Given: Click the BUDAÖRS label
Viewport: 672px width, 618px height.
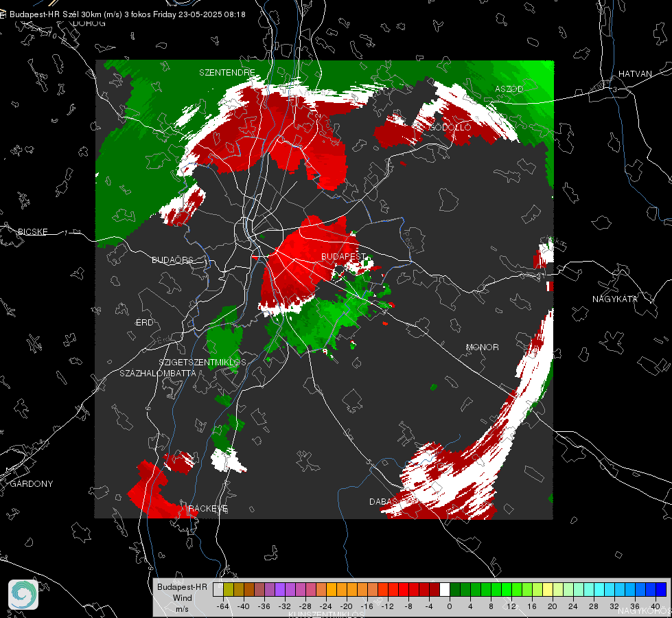Looking at the screenshot, I should point(173,260).
